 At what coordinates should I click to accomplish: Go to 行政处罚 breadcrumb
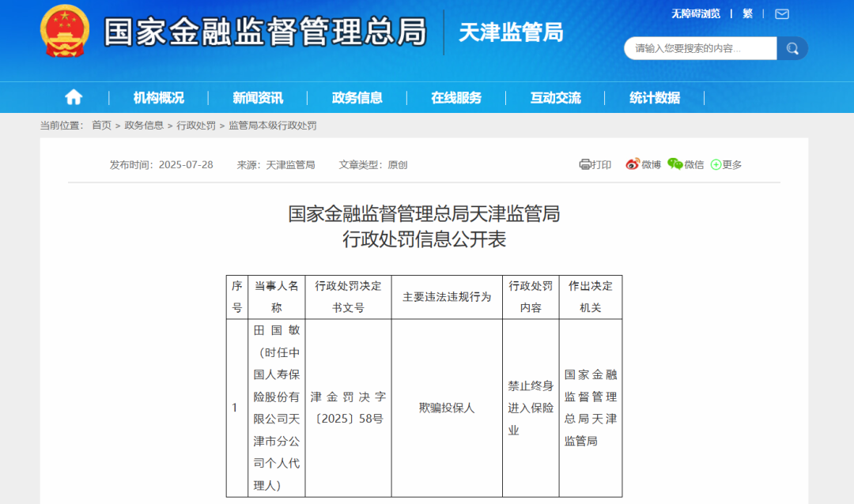coord(196,126)
